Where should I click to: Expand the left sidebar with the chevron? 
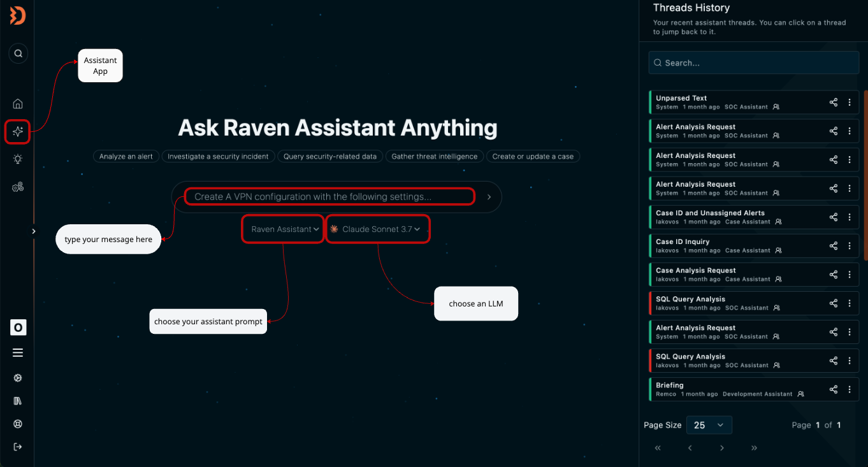[34, 231]
